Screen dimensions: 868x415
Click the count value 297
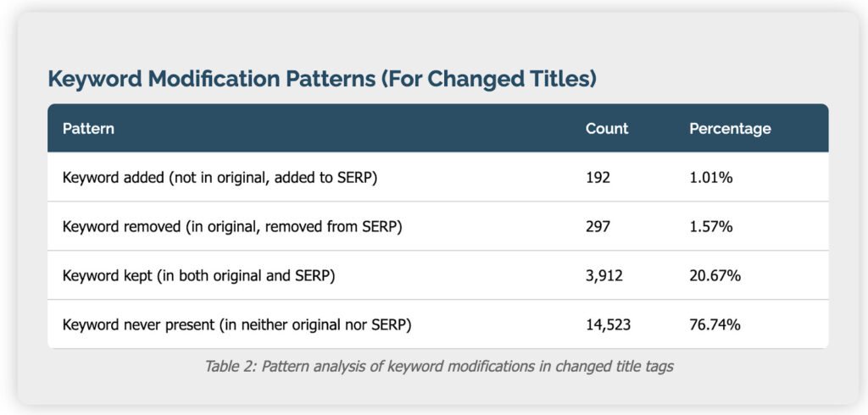tap(598, 226)
